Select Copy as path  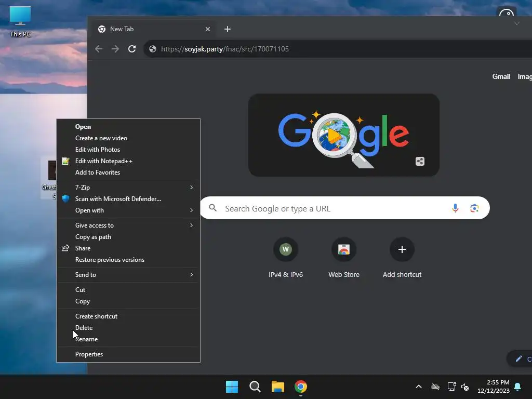tap(128, 237)
